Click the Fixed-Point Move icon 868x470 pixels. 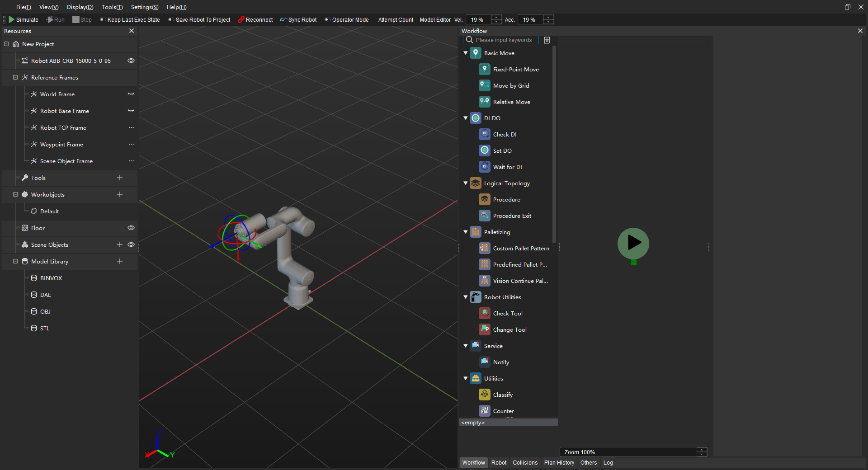click(484, 69)
